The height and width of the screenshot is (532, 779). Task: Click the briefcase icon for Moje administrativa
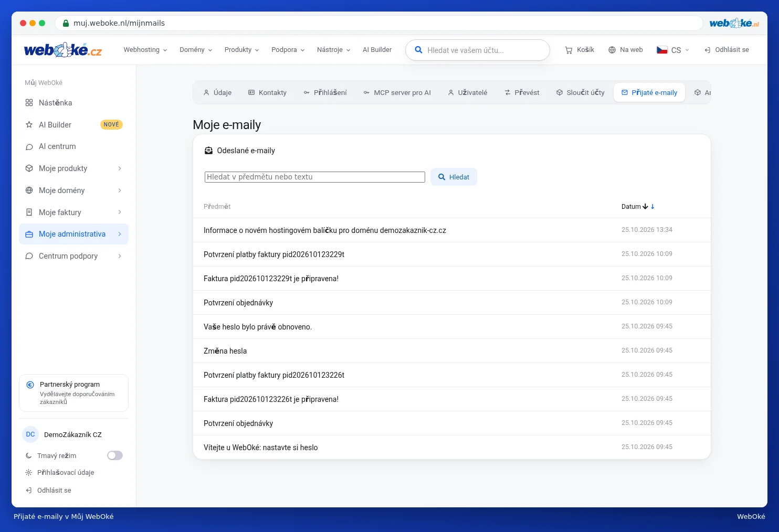[x=29, y=234]
